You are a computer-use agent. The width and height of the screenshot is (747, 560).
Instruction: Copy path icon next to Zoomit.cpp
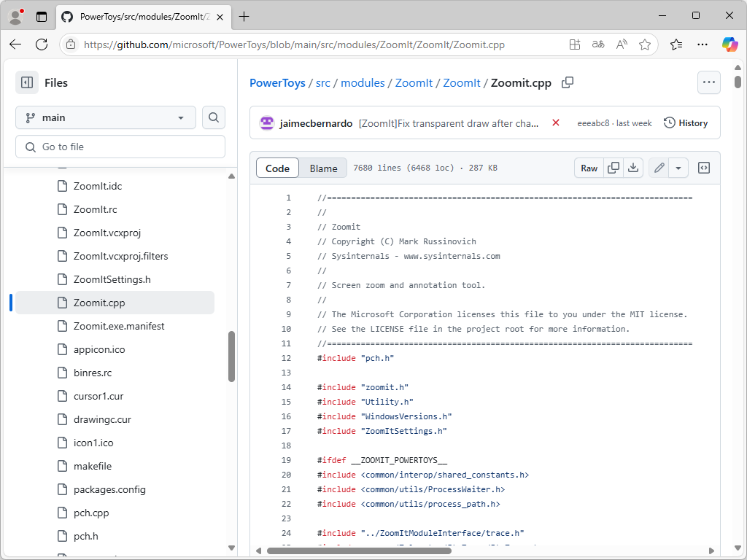[x=568, y=82]
